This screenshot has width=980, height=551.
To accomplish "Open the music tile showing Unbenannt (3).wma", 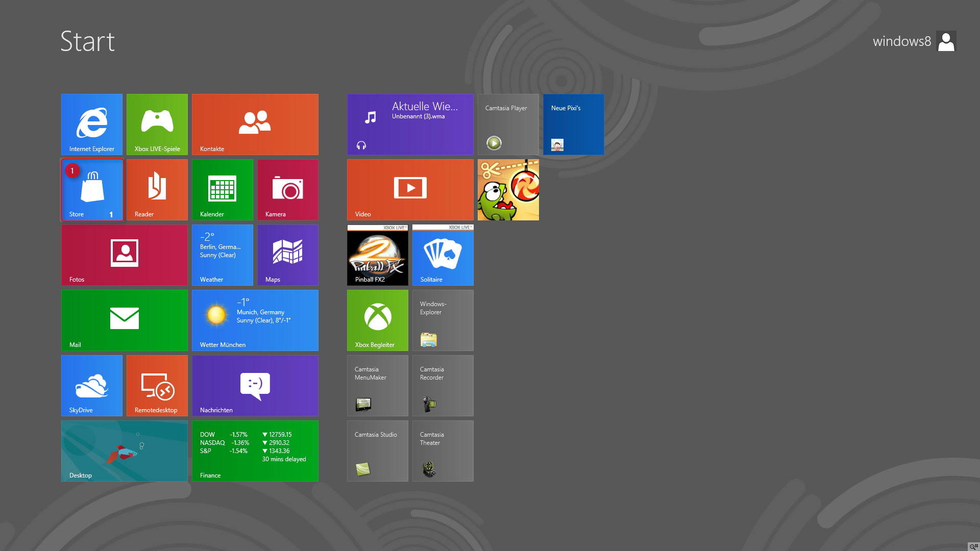I will click(x=410, y=124).
